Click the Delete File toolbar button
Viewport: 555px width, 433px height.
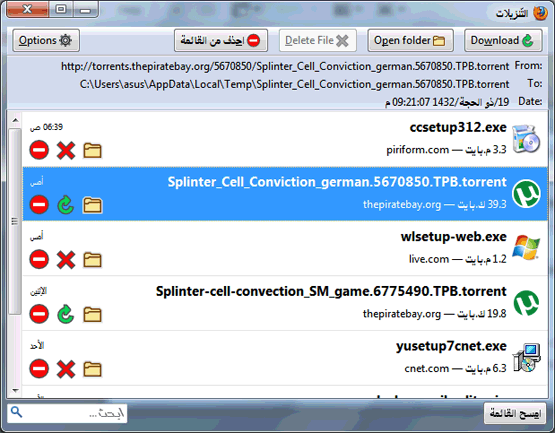[317, 40]
